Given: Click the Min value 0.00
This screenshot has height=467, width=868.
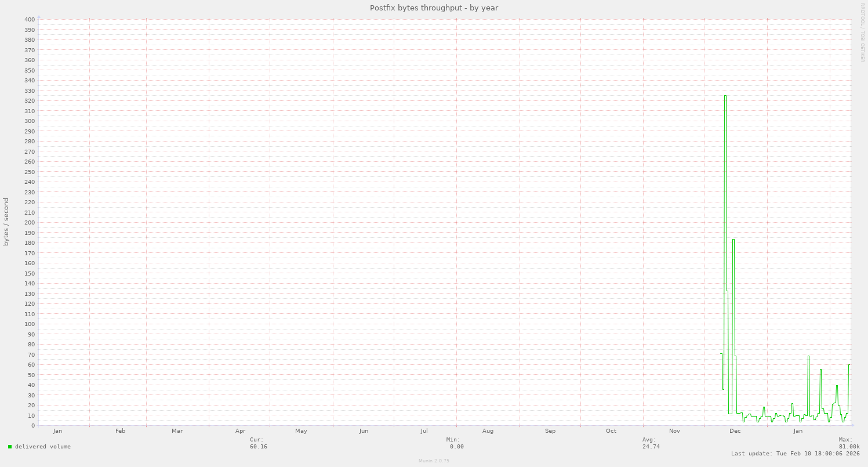Looking at the screenshot, I should click(455, 447).
